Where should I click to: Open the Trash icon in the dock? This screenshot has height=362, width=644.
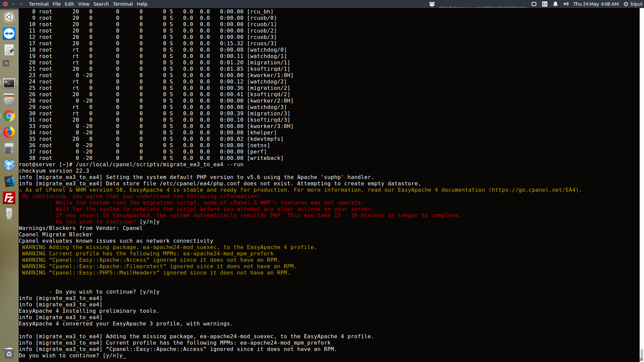point(9,353)
